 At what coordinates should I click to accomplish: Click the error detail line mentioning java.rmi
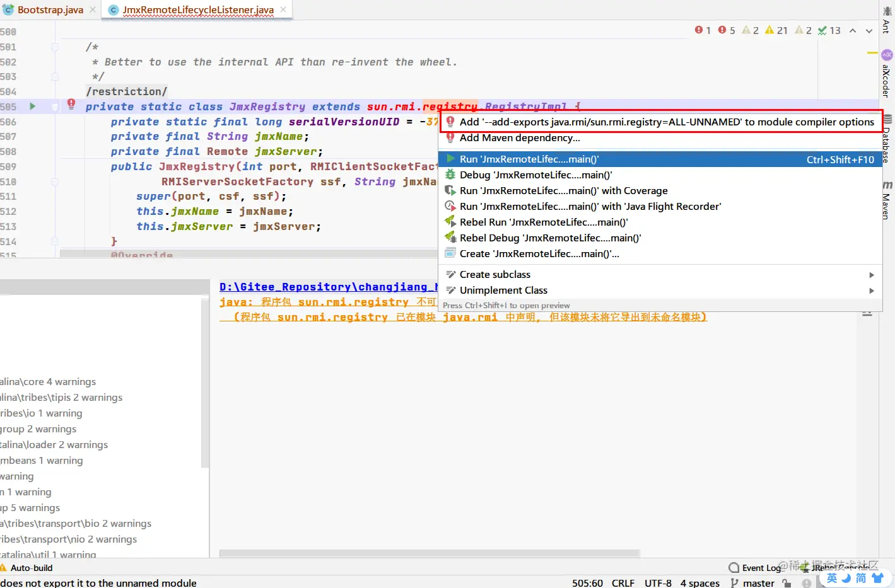pyautogui.click(x=470, y=317)
